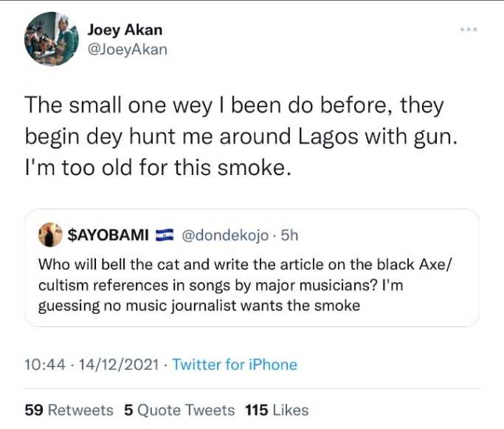The height and width of the screenshot is (429, 504).
Task: Open the @dondekojo handle
Action: [222, 236]
